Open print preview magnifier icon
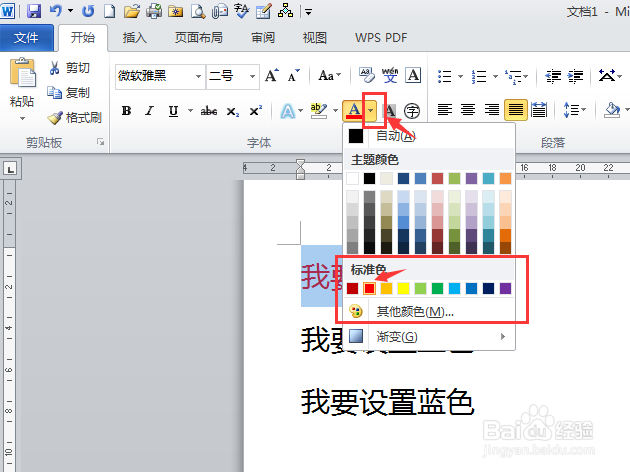Viewport: 630px width, 472px height. pos(198,11)
